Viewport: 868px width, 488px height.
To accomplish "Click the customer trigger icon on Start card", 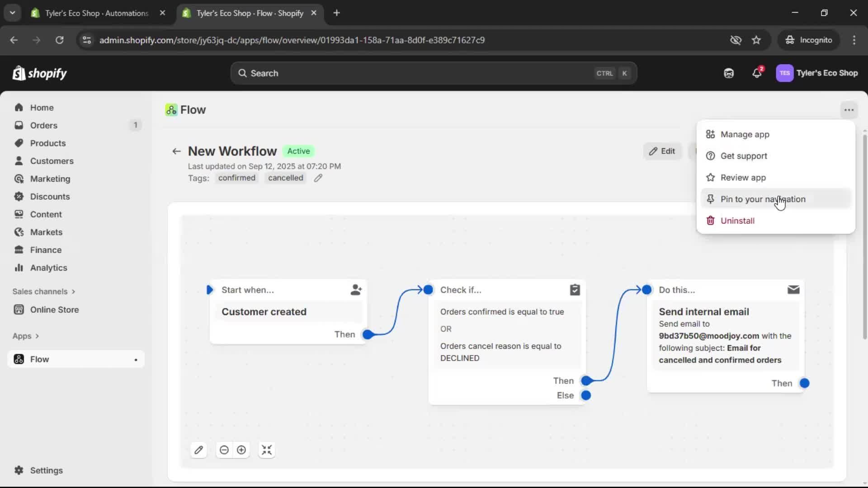I will 356,290.
